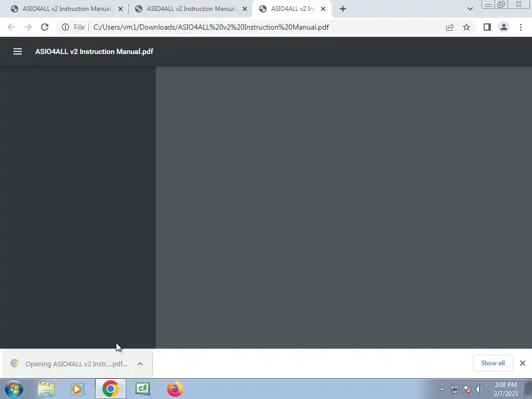Open the Chrome profile avatar
Screen dimensions: 532x399
tap(504, 27)
